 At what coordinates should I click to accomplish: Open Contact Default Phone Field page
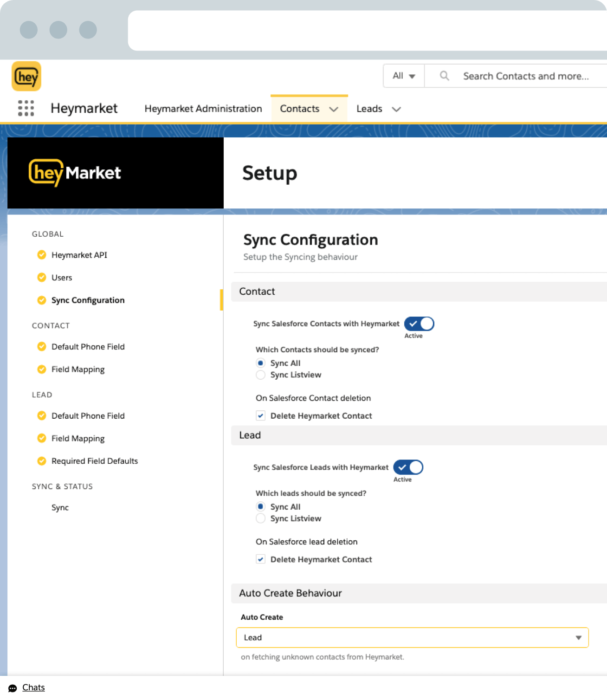coord(88,347)
